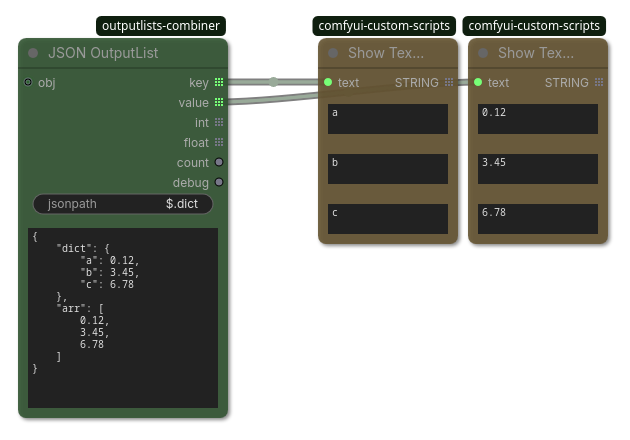Click the second comfyui-custom-scripts badge
Viewport: 630px width, 440px height.
[534, 26]
